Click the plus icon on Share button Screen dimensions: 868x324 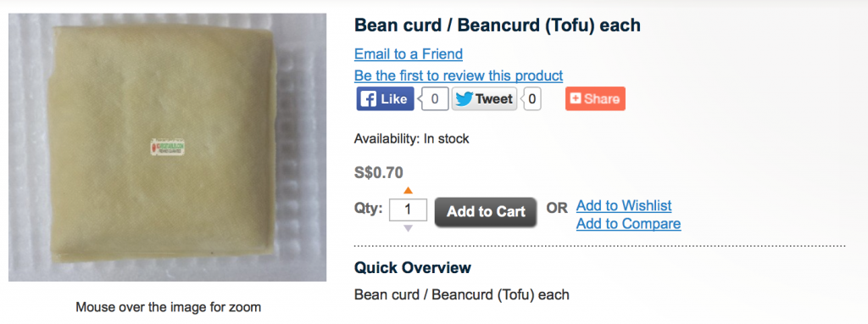[576, 98]
